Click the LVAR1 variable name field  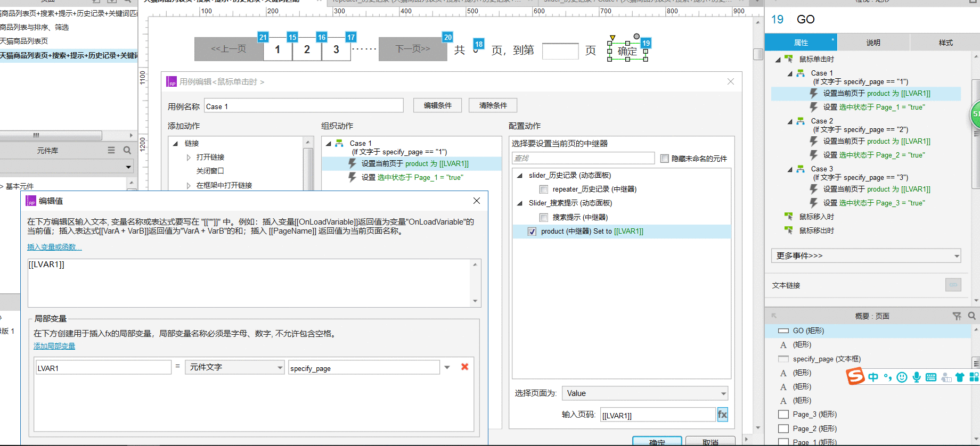click(x=103, y=367)
